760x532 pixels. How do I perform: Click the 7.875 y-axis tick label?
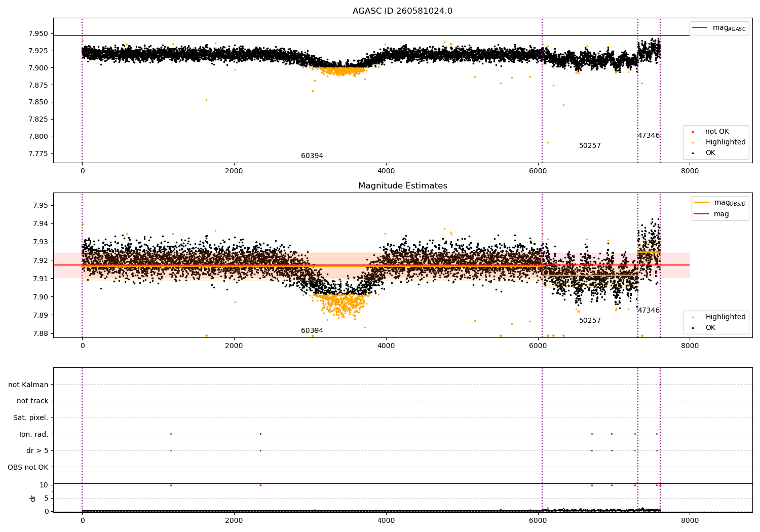38,85
